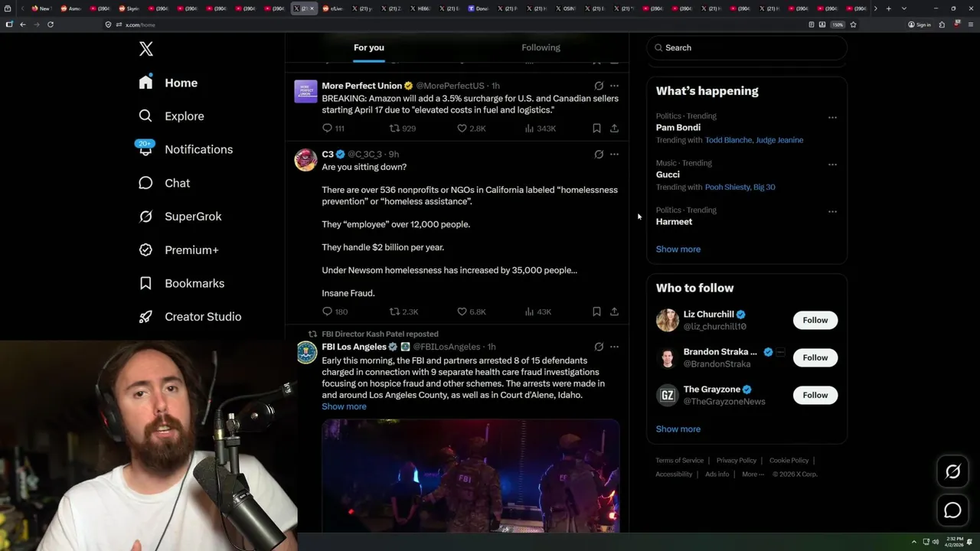Open more options on More Perfect Union post
This screenshot has width=980, height=551.
(614, 86)
